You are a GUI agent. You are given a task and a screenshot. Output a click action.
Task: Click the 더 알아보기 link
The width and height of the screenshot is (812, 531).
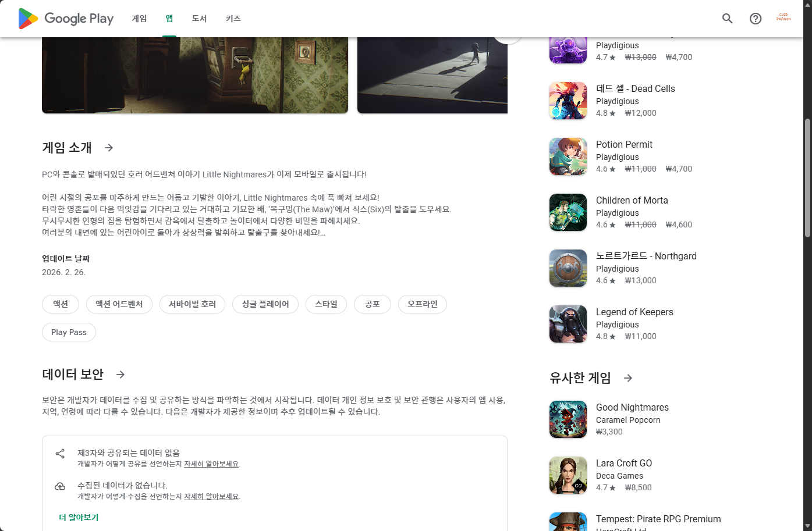[79, 518]
